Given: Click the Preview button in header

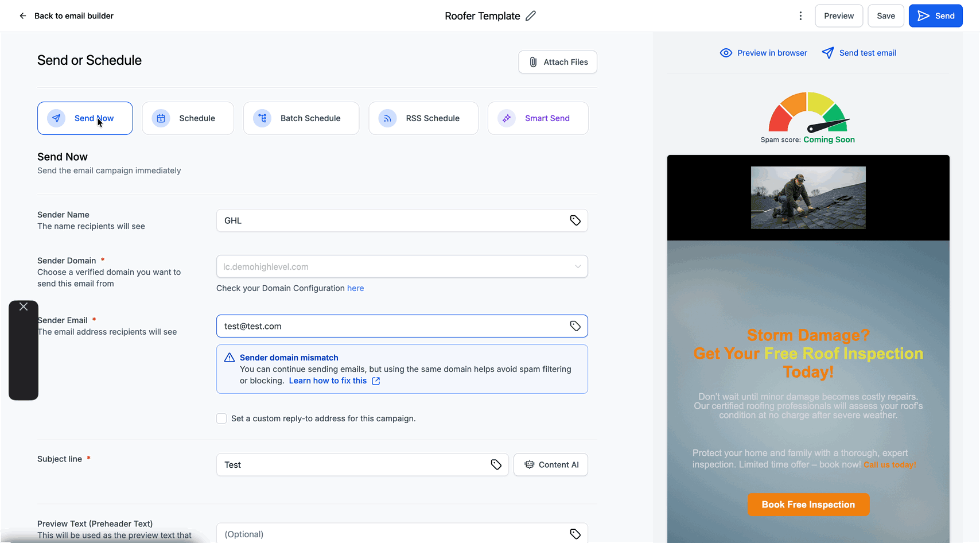Looking at the screenshot, I should pos(839,16).
